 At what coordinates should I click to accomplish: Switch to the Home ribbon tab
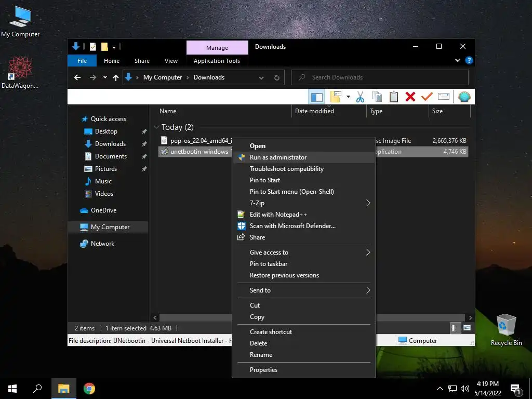pyautogui.click(x=112, y=61)
